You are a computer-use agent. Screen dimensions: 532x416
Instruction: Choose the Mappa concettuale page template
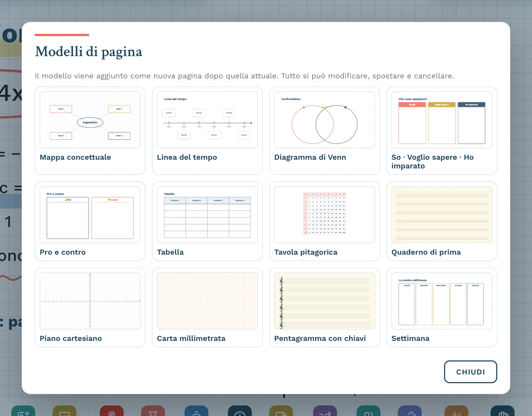pos(90,131)
